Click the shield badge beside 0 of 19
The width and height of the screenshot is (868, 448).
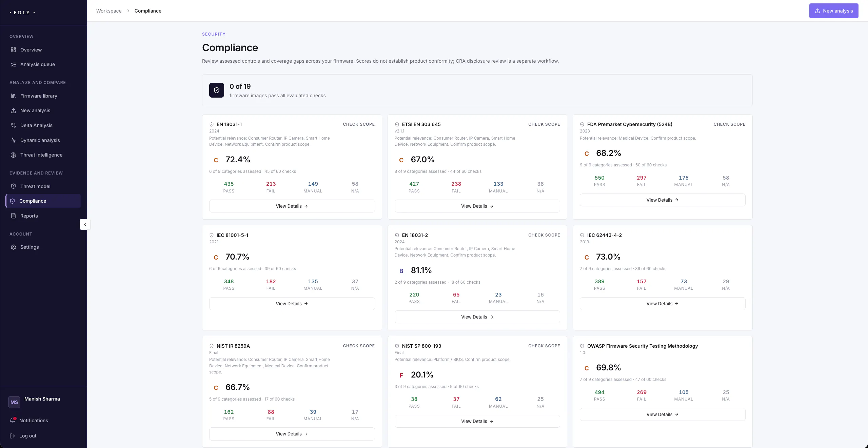pos(217,90)
